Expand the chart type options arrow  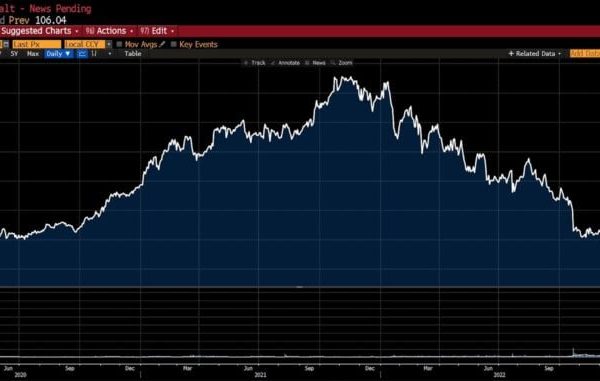[110, 54]
